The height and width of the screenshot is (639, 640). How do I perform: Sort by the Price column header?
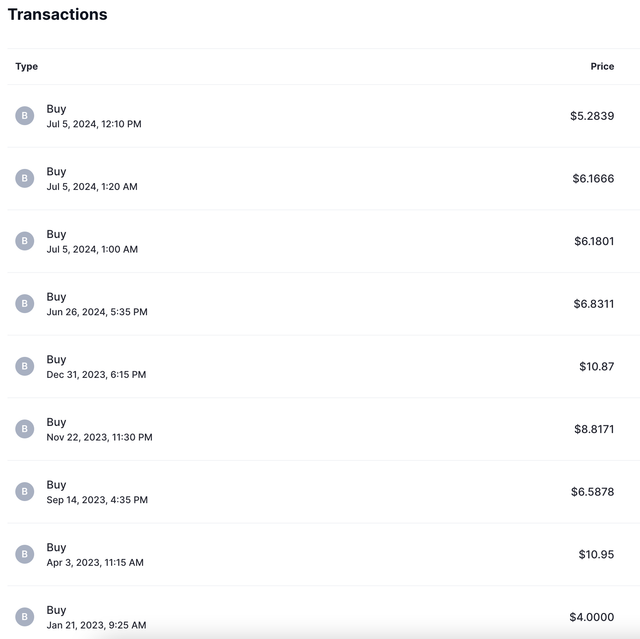coord(602,67)
